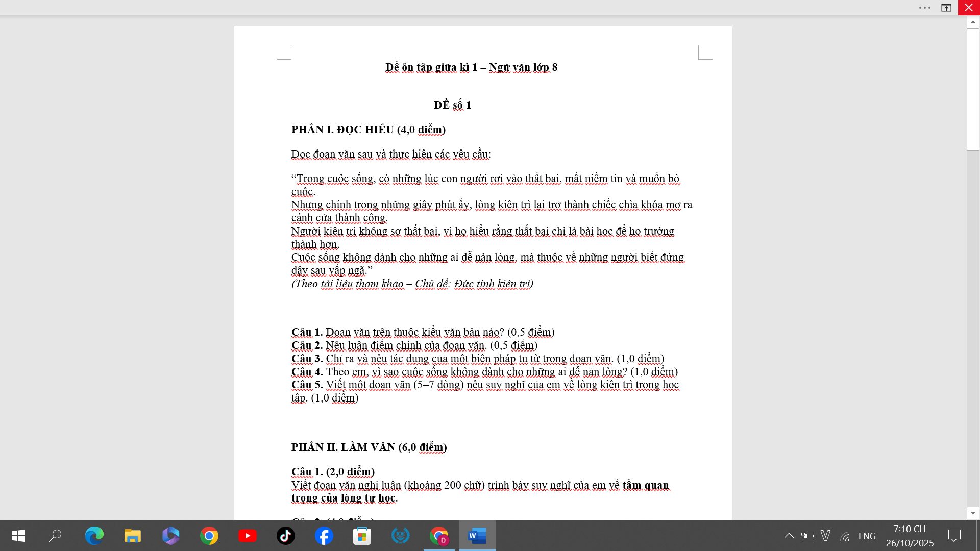
Task: Open the ribbon display options button
Action: pos(946,8)
